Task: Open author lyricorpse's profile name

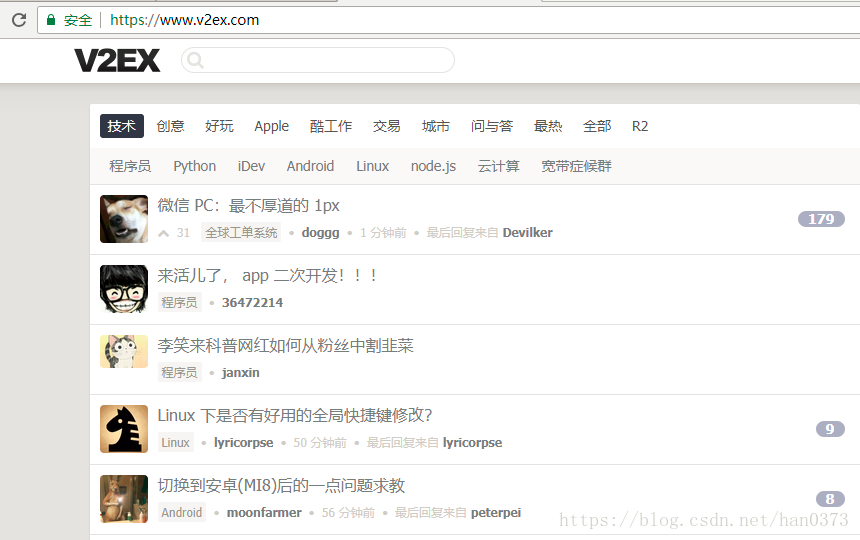Action: coord(244,442)
